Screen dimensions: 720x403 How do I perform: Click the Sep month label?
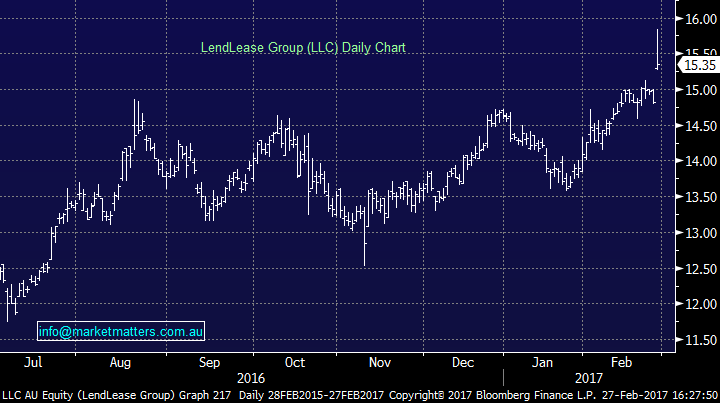(x=209, y=363)
